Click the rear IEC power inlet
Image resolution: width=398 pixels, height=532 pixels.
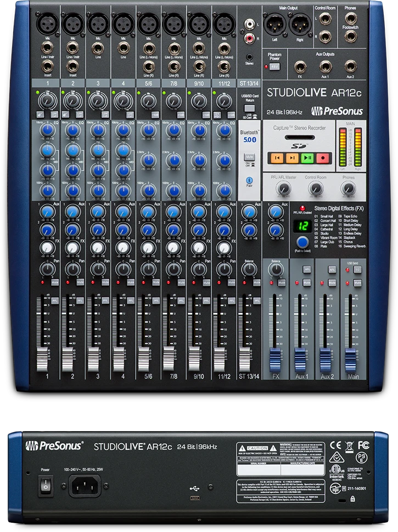[85, 486]
